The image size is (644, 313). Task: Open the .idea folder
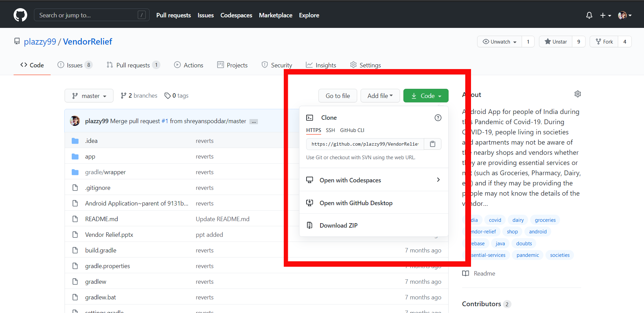pos(91,141)
